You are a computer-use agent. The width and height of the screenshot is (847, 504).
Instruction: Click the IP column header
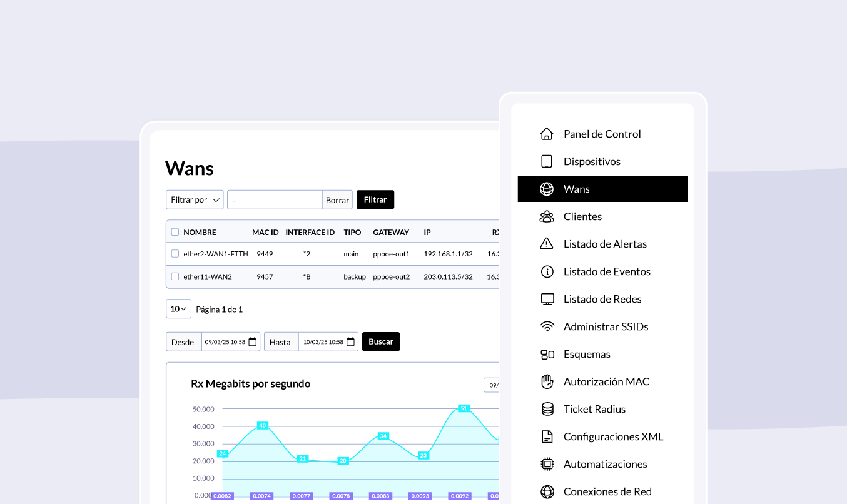(427, 232)
